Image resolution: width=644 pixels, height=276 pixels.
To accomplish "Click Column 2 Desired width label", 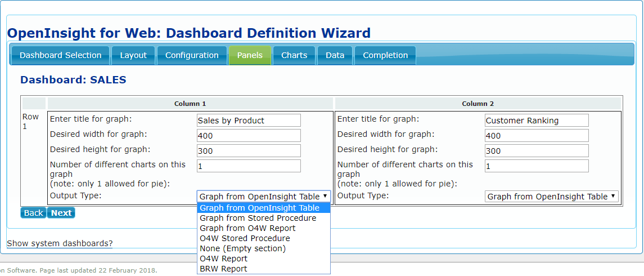I will pos(386,134).
